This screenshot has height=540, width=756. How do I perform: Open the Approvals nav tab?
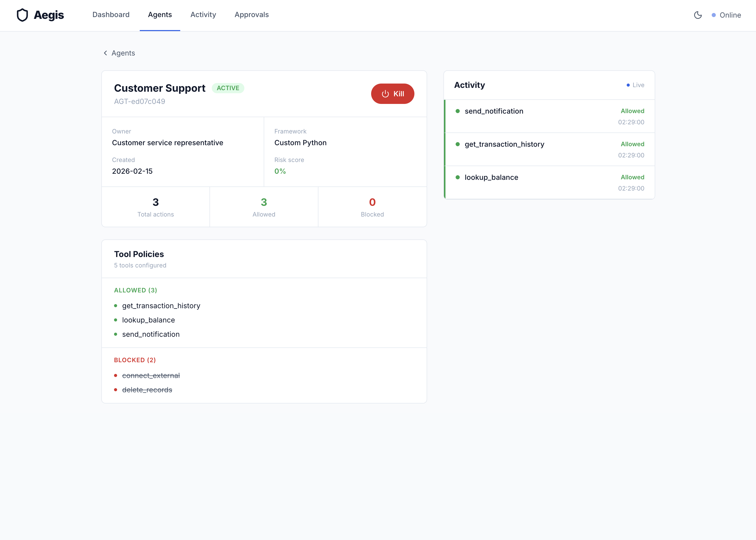[x=251, y=15]
